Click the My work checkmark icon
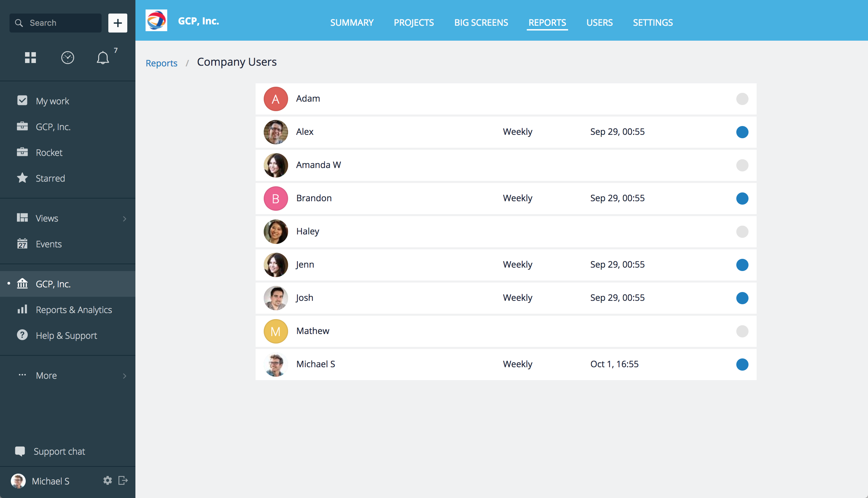Image resolution: width=868 pixels, height=498 pixels. coord(22,101)
